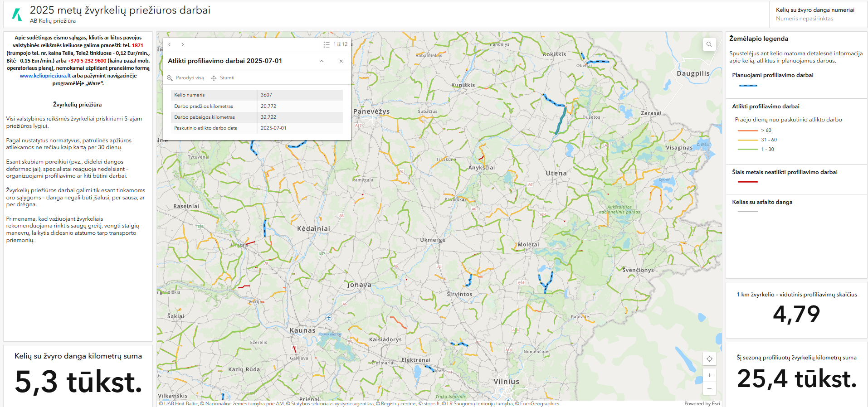This screenshot has width=868, height=407.
Task: Click the Jonava town label on map
Action: pyautogui.click(x=359, y=285)
